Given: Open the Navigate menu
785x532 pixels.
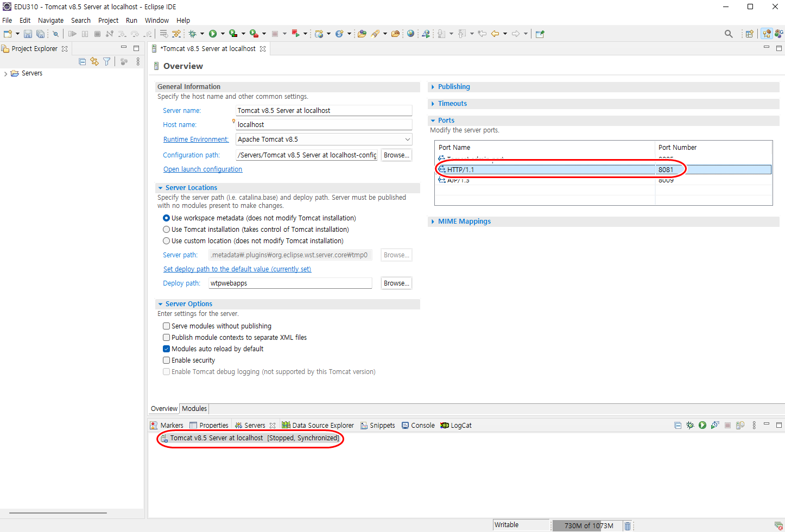Looking at the screenshot, I should point(50,20).
